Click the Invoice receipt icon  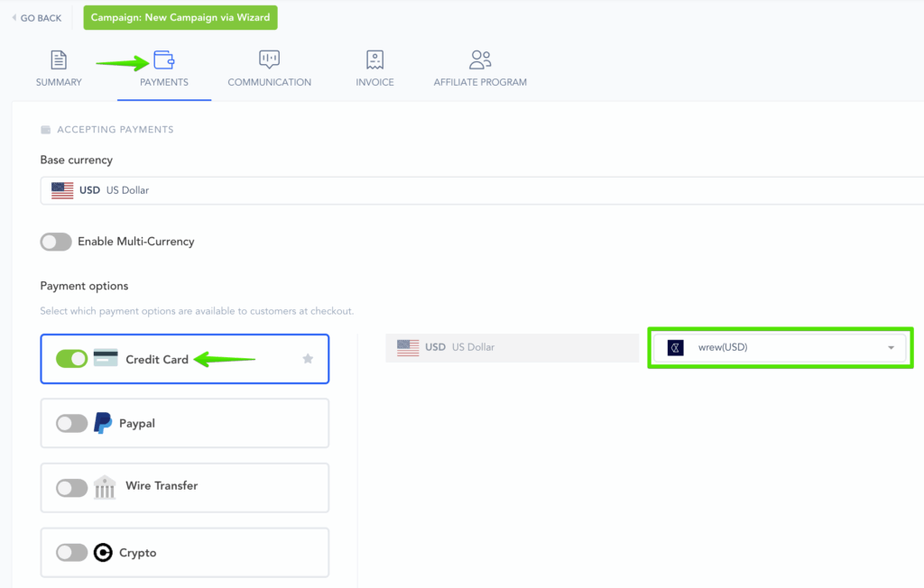point(374,60)
